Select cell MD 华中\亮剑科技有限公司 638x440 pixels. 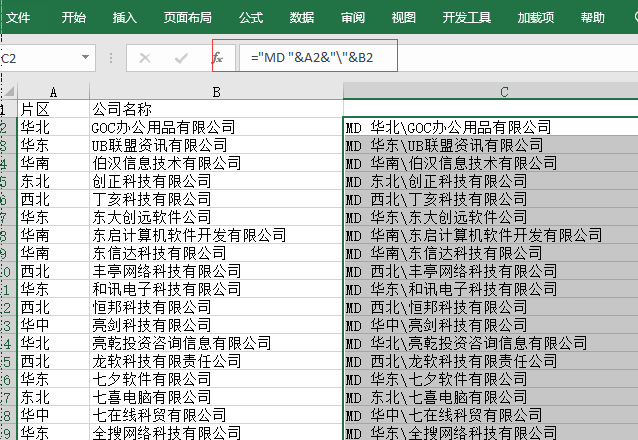[491, 325]
